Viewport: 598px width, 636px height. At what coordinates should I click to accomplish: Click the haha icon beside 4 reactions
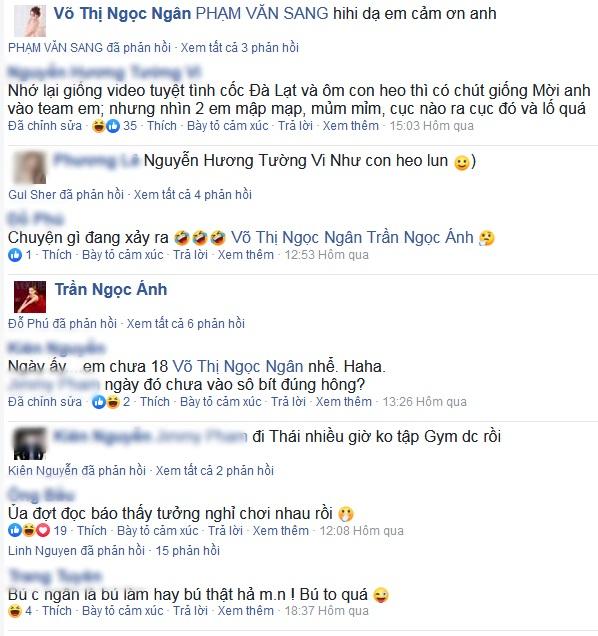[15, 610]
